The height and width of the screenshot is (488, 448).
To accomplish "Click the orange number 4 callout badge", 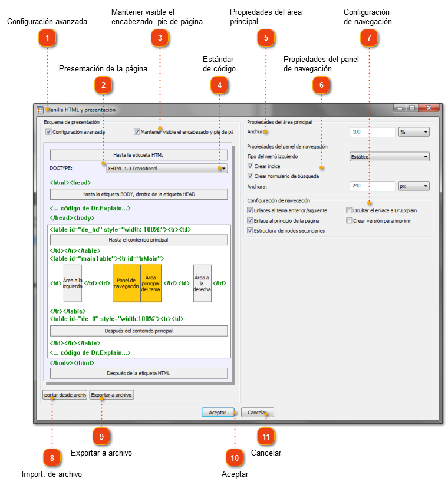I will (x=219, y=85).
